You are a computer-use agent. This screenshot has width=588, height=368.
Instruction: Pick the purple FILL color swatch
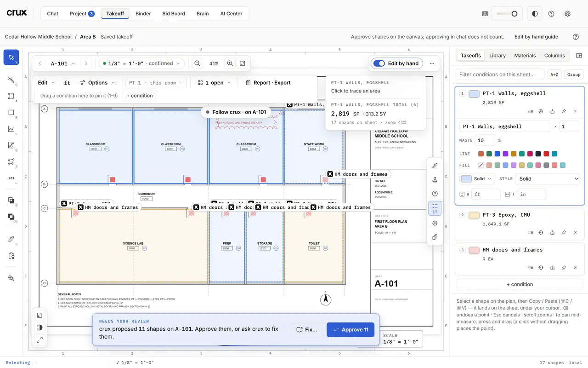pos(514,165)
